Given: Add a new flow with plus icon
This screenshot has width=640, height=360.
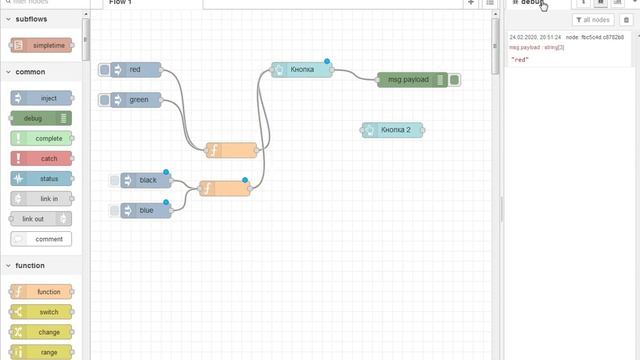Looking at the screenshot, I should point(471,2).
